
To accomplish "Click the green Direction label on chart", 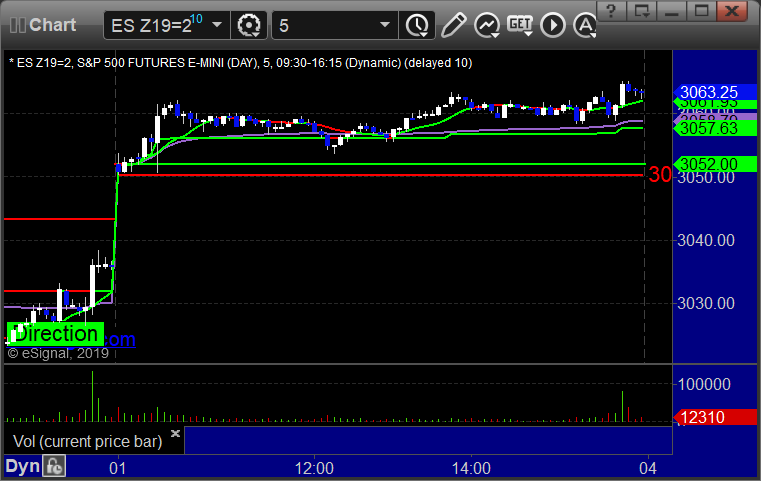I will point(55,334).
